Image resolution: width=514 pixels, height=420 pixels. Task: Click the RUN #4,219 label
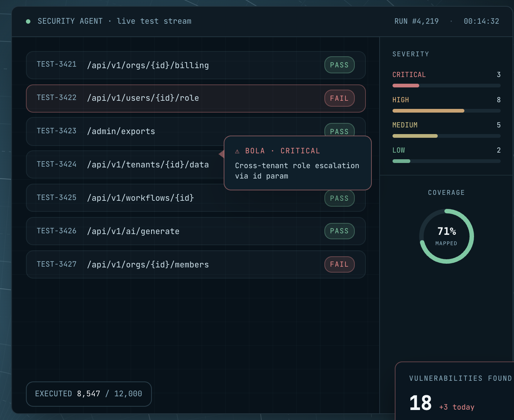pyautogui.click(x=417, y=21)
